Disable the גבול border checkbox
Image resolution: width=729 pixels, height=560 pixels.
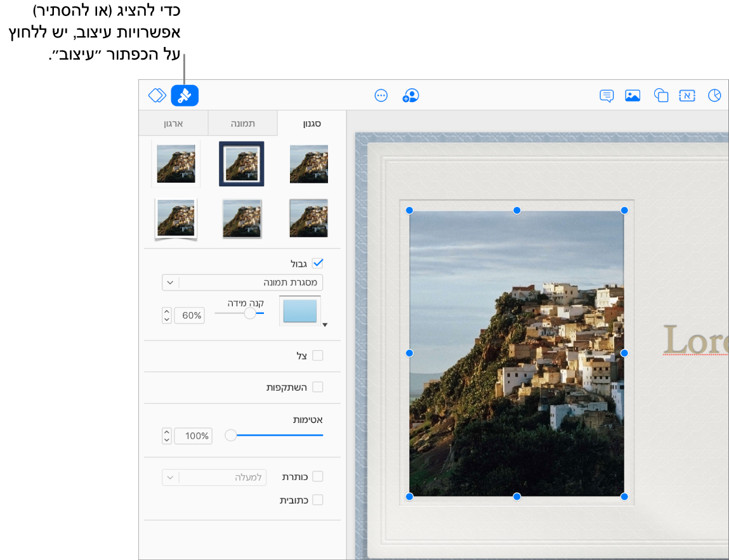[x=318, y=263]
